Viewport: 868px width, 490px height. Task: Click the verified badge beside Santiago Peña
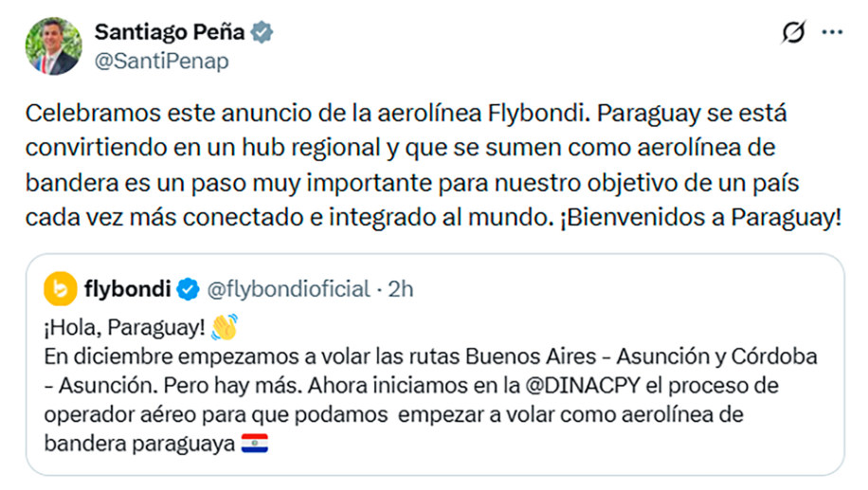(262, 33)
